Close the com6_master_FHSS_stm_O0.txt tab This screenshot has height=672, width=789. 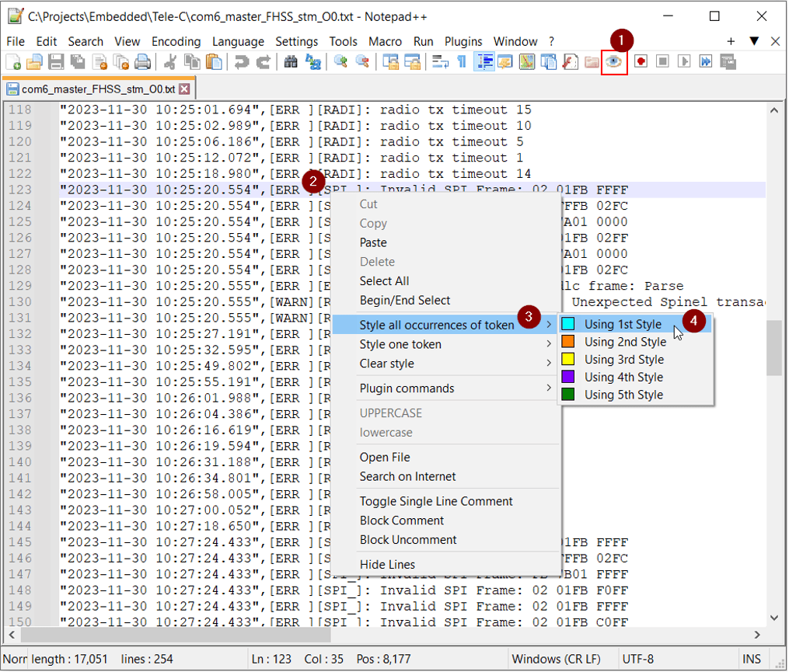[185, 89]
